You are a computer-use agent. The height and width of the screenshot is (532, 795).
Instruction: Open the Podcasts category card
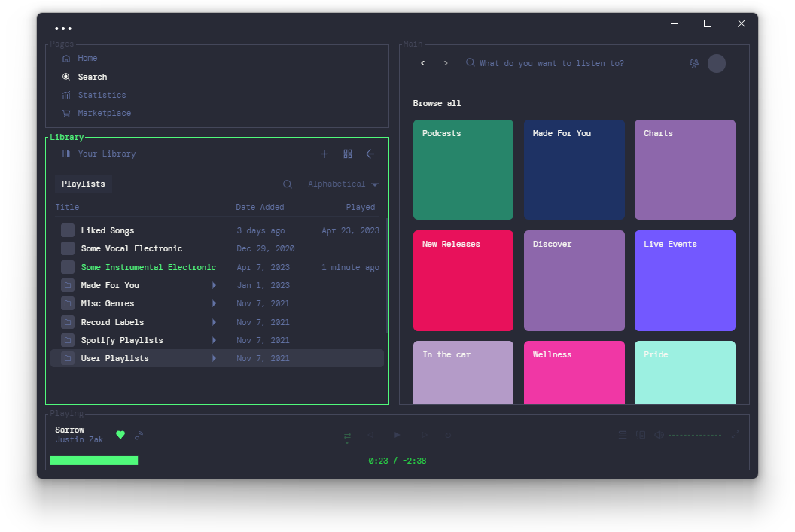pos(463,170)
